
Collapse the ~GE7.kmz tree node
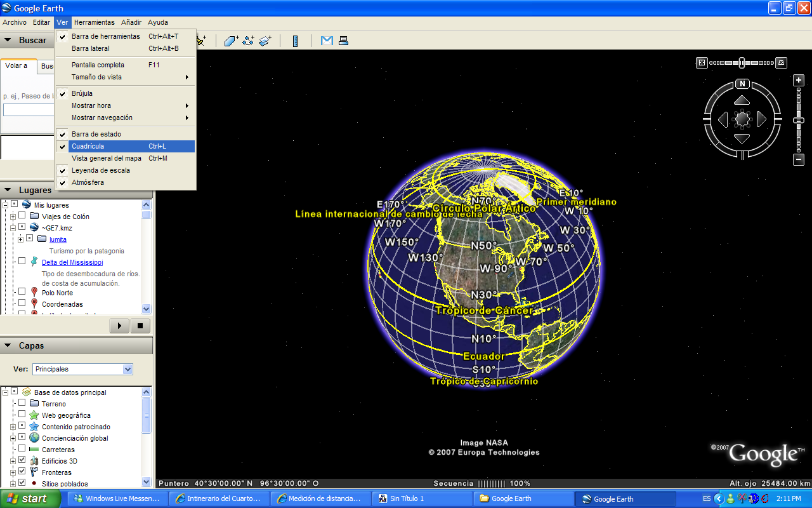(13, 227)
